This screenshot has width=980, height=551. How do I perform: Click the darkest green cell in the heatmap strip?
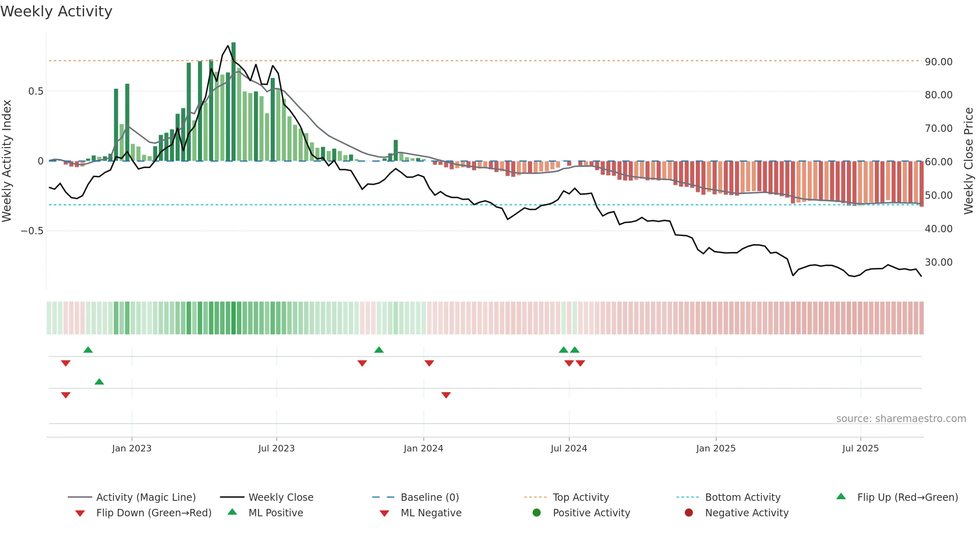point(234,318)
